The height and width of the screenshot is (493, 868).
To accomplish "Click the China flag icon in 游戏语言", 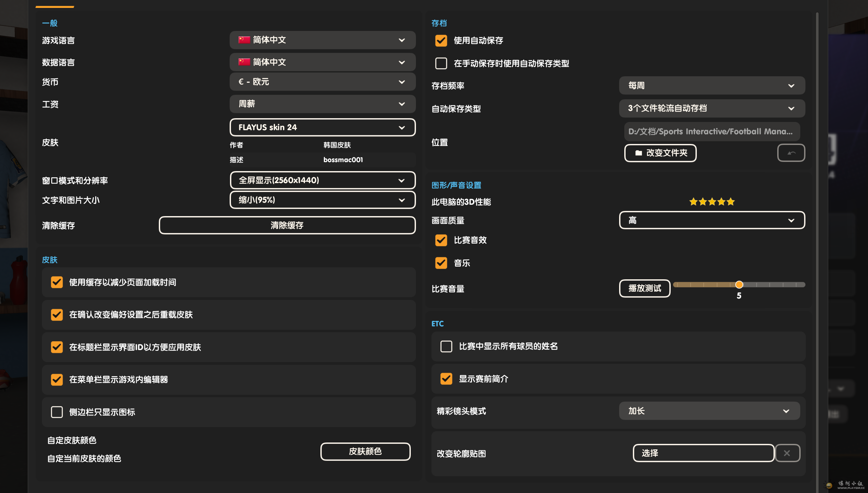I will coord(244,40).
